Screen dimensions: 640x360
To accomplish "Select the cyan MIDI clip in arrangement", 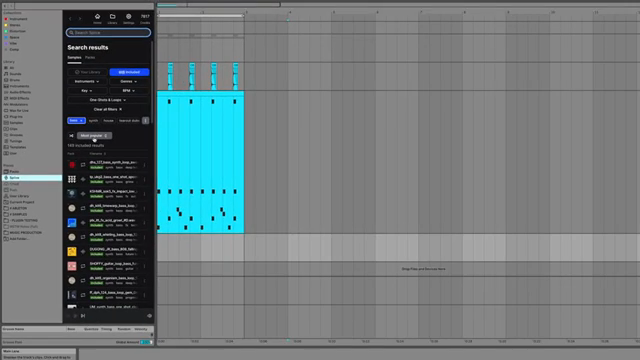I will coord(201,162).
